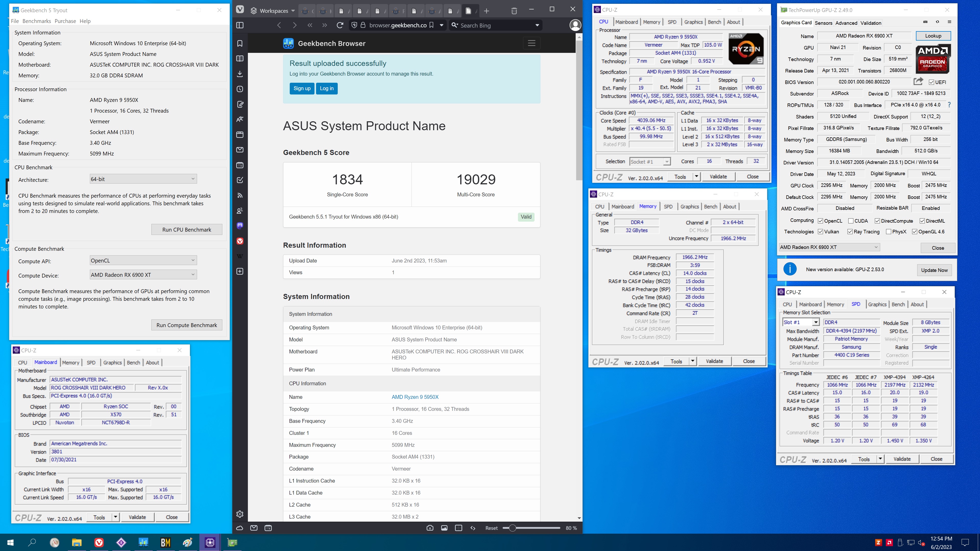Open Wikipedia web panel

240,256
